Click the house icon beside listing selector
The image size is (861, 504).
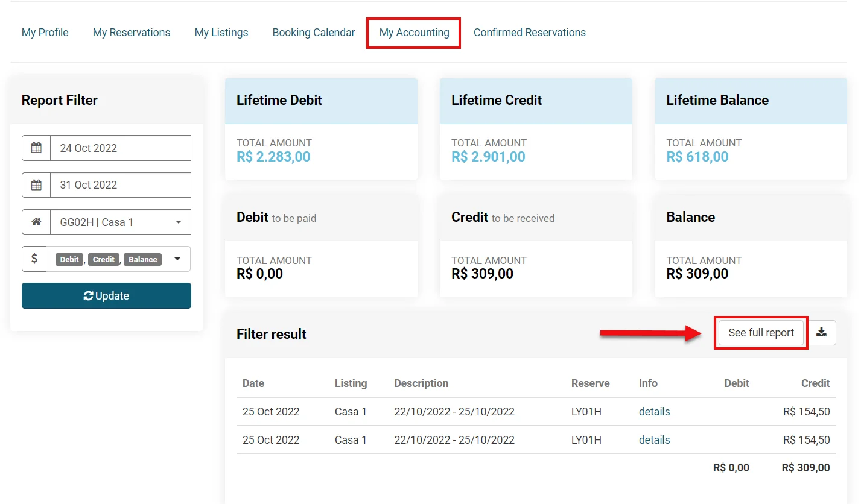[36, 222]
